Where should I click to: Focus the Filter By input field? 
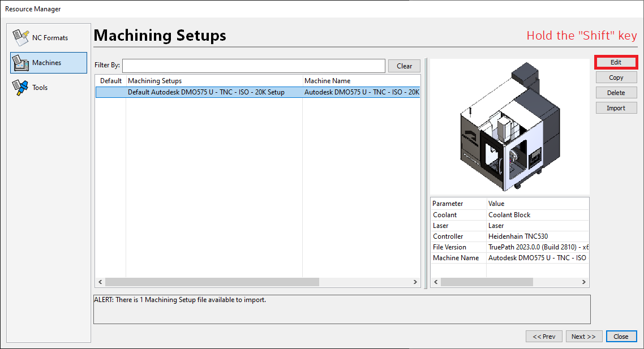tap(254, 66)
